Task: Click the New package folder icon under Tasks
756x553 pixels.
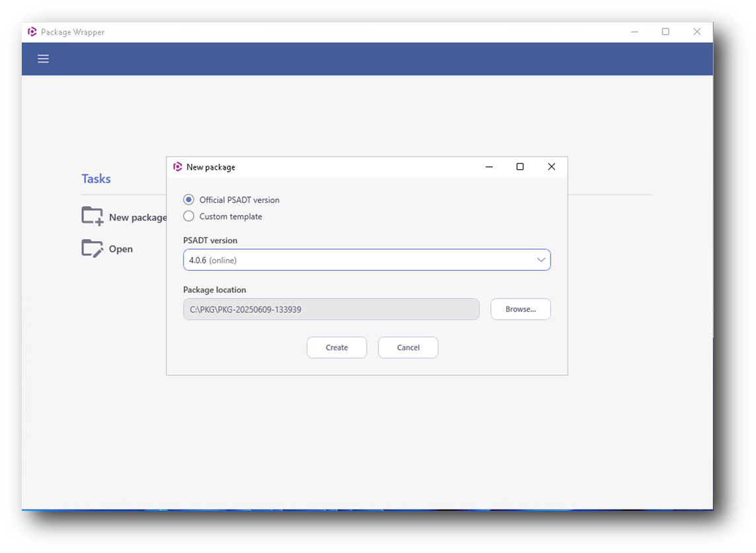Action: tap(93, 217)
